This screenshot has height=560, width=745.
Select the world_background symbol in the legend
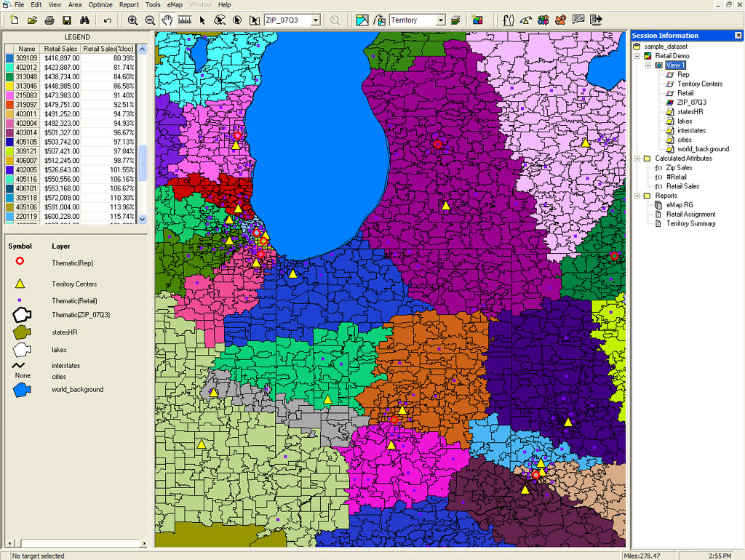[x=21, y=389]
